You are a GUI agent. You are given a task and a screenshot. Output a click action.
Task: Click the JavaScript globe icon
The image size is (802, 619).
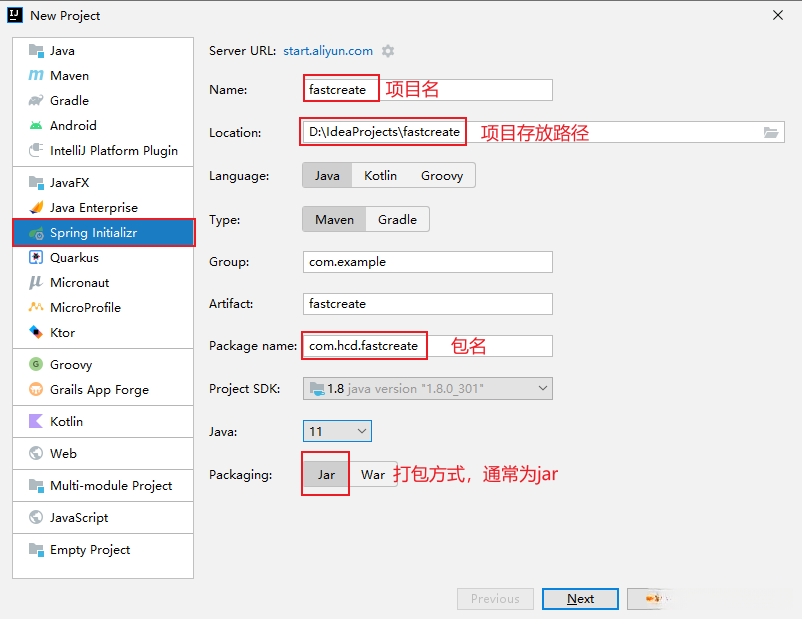36,517
